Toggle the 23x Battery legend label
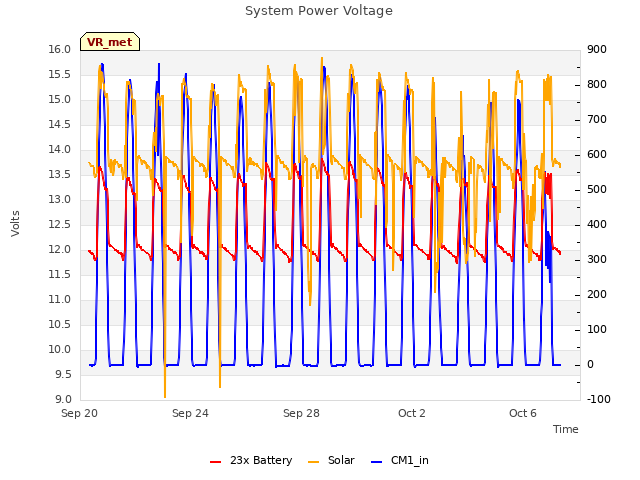 261,460
